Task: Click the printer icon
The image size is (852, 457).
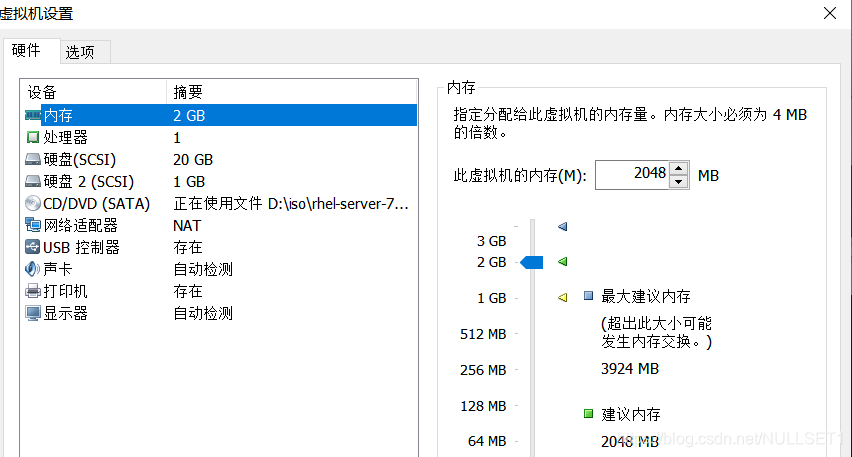Action: click(x=33, y=291)
